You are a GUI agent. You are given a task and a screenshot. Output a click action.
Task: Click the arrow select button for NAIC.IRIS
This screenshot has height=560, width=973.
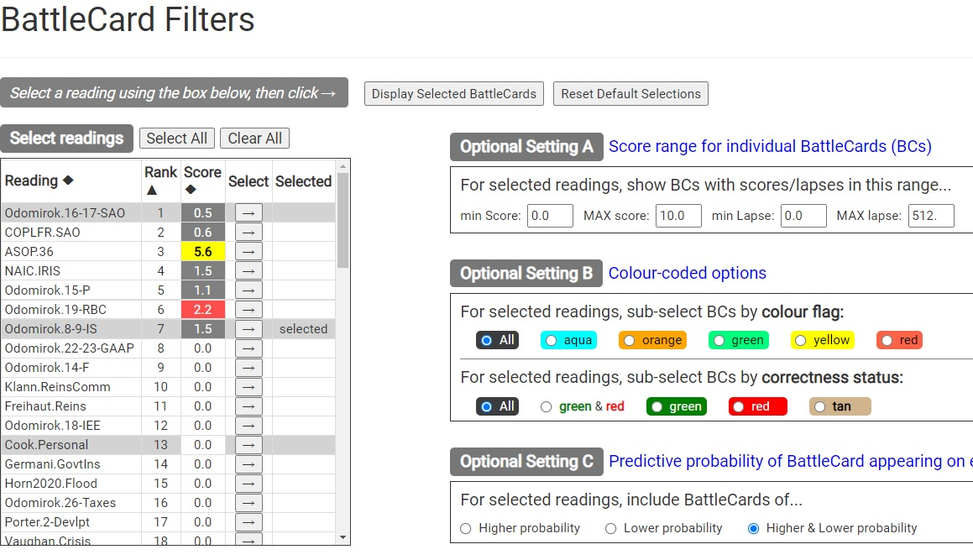248,270
